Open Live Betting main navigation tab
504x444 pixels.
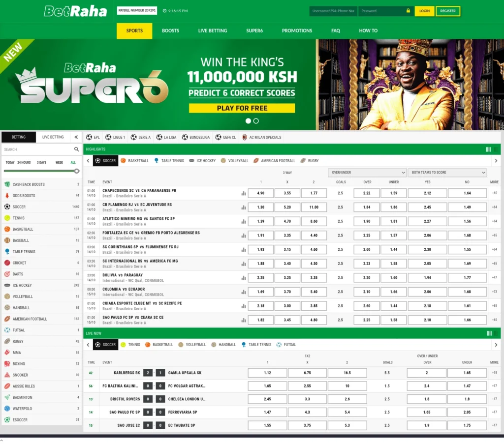tap(213, 31)
